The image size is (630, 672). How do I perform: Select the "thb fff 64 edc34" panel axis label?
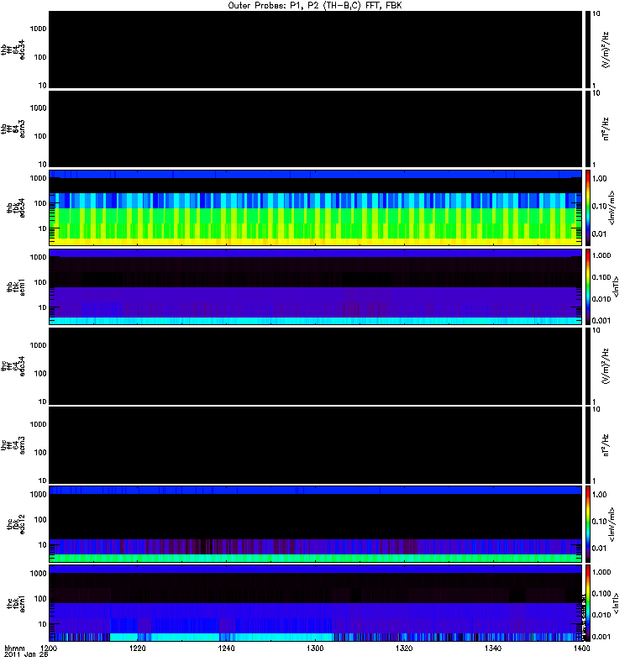point(13,50)
